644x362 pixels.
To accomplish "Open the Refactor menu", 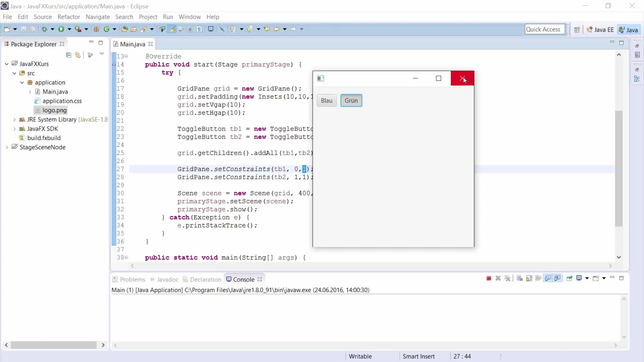I will point(68,17).
